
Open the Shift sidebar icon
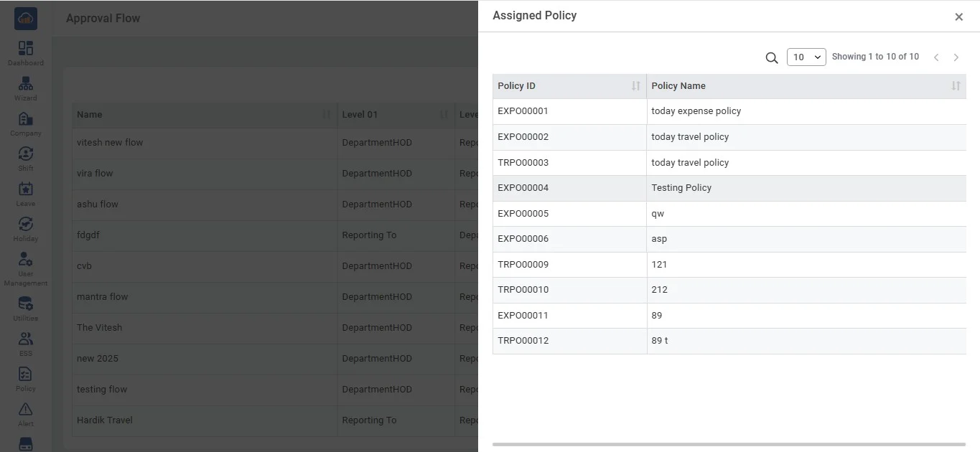coord(26,154)
